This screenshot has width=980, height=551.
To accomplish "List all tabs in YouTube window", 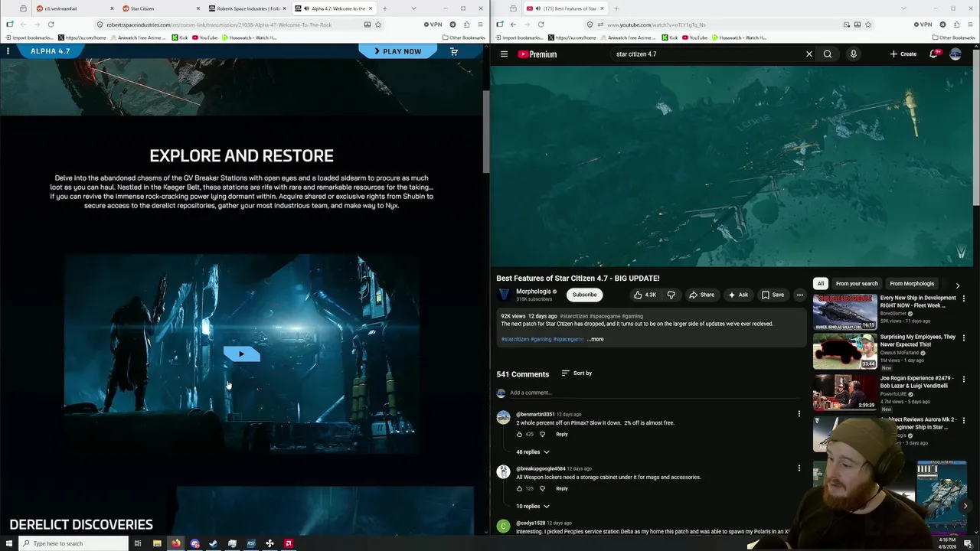I will tap(903, 8).
